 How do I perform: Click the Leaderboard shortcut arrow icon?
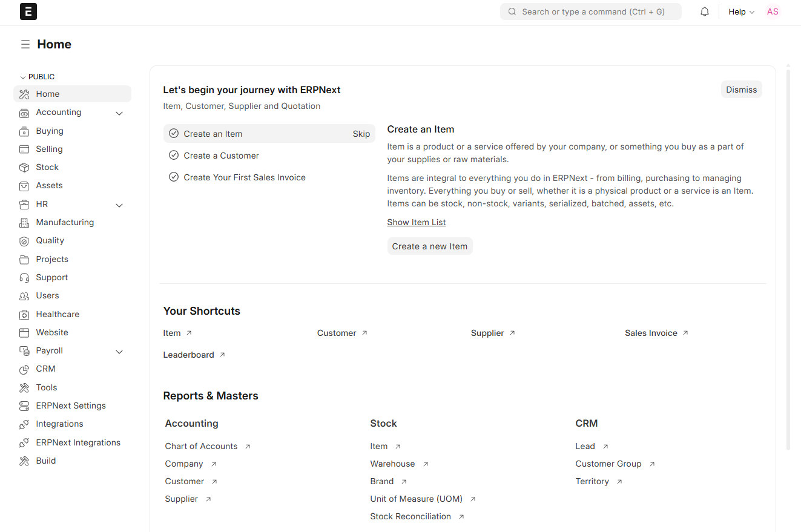[222, 355]
